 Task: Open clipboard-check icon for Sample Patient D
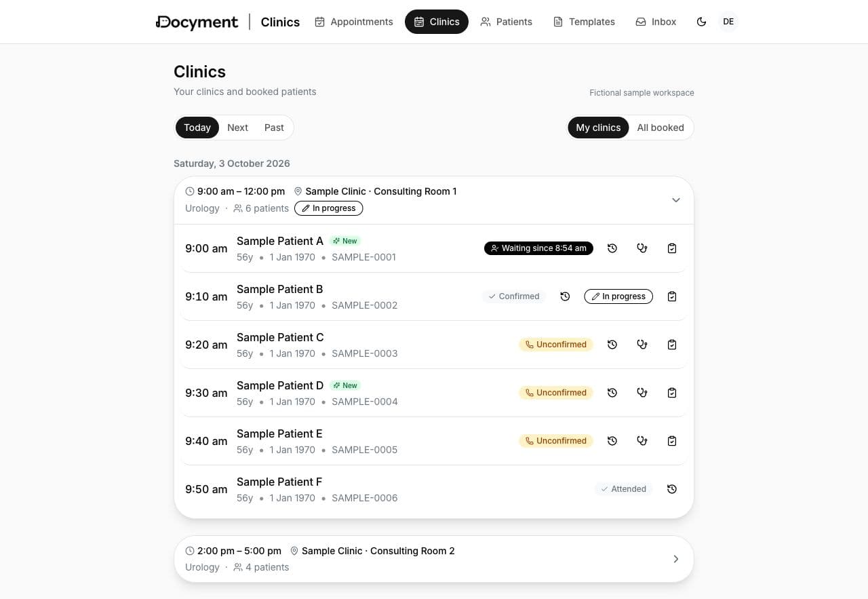coord(672,393)
